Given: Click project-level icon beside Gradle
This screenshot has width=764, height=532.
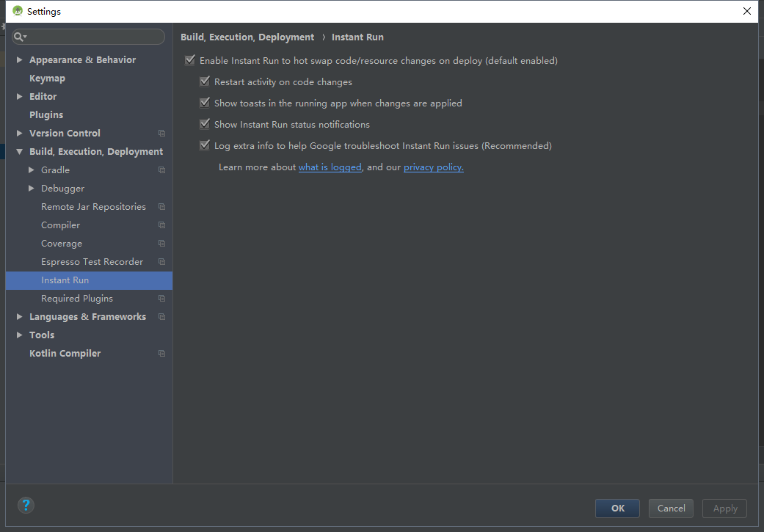Looking at the screenshot, I should click(161, 170).
